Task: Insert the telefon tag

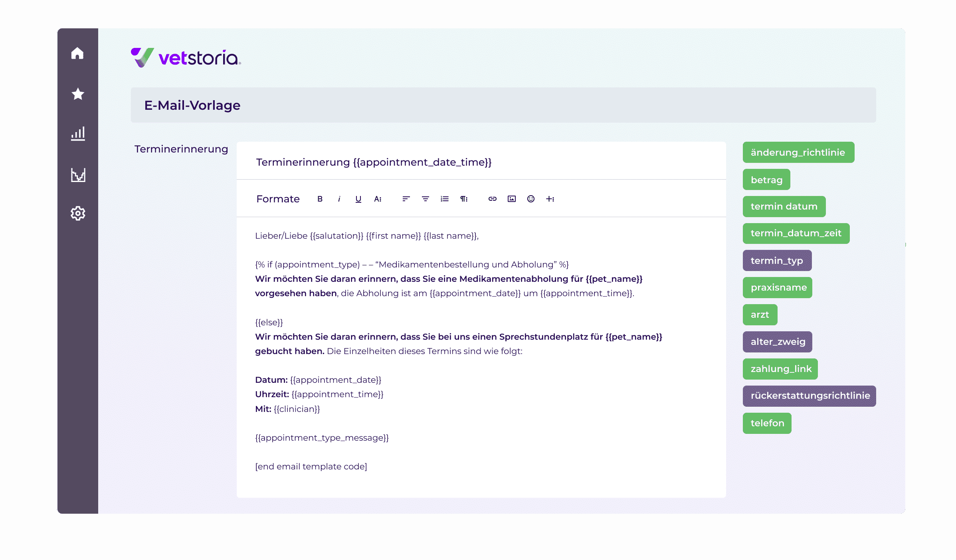Action: click(767, 423)
